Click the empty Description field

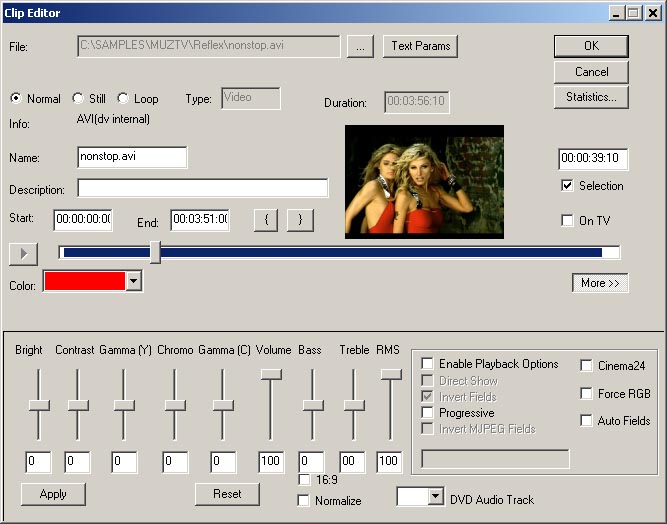coord(202,188)
